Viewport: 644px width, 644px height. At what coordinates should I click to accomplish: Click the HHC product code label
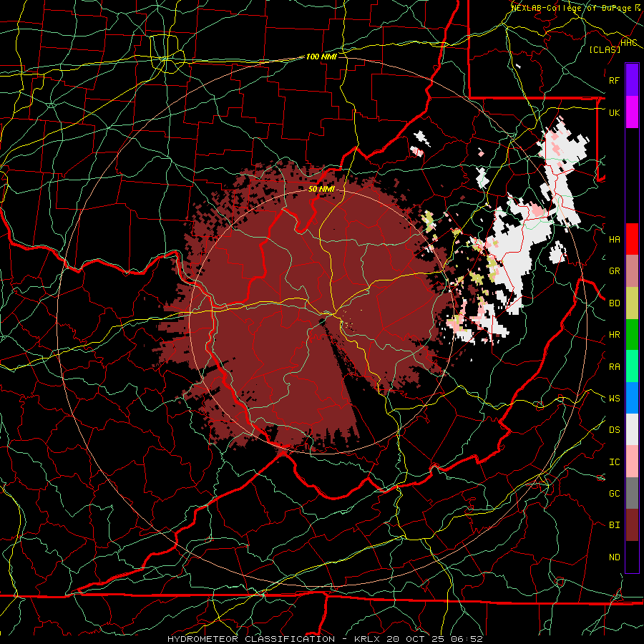[x=628, y=43]
